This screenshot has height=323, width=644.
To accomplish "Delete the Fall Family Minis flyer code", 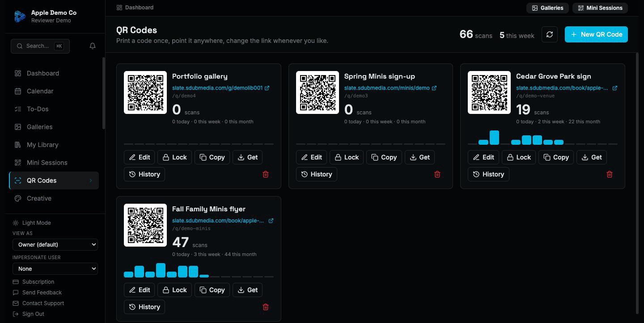I will pyautogui.click(x=266, y=307).
